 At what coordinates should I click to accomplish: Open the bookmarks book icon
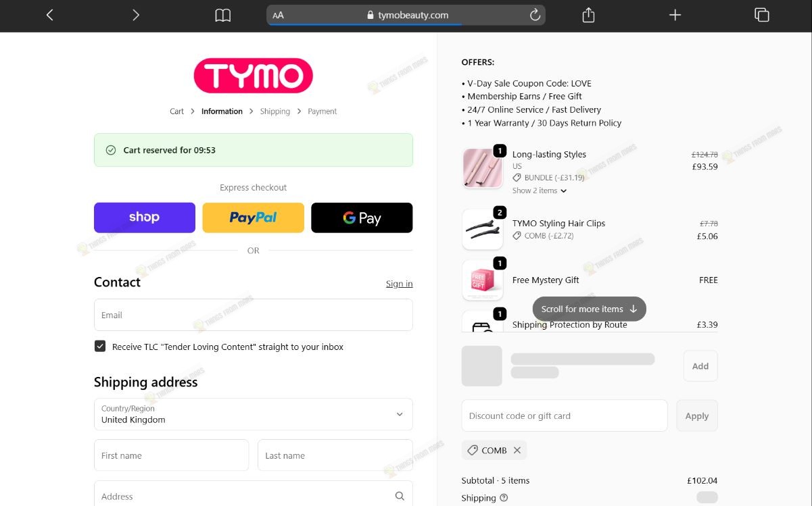pyautogui.click(x=222, y=15)
